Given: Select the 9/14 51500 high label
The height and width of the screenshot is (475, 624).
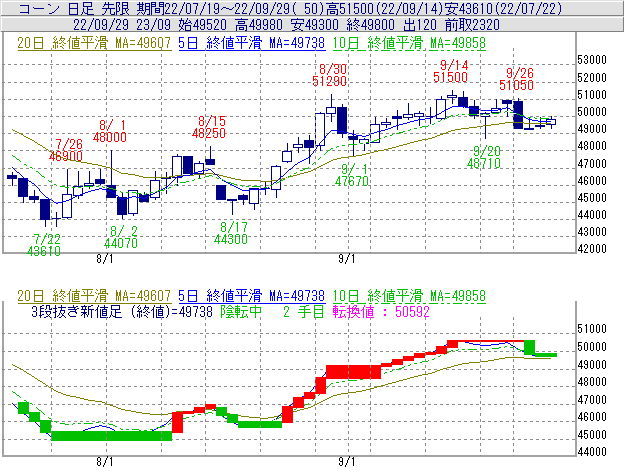Looking at the screenshot, I should (450, 71).
